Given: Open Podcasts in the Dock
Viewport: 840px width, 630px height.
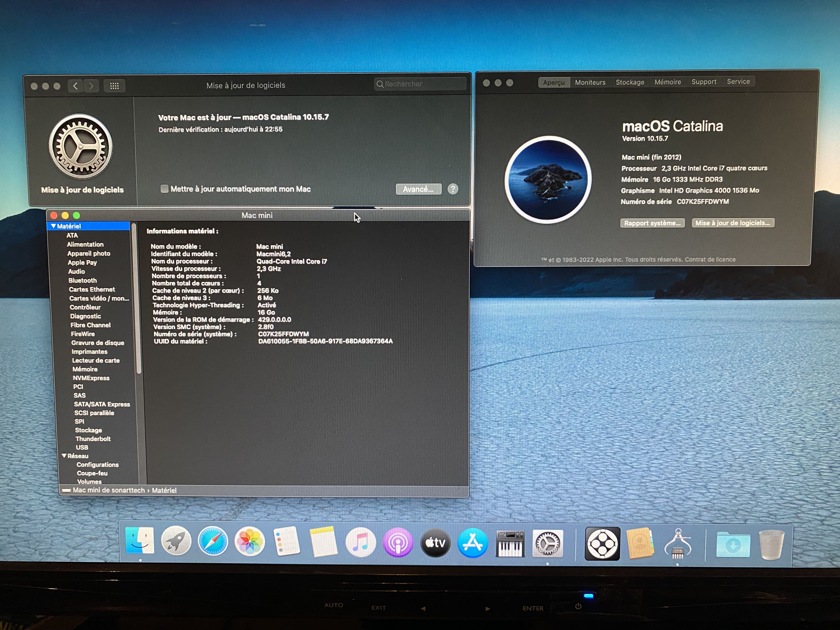Looking at the screenshot, I should [397, 543].
